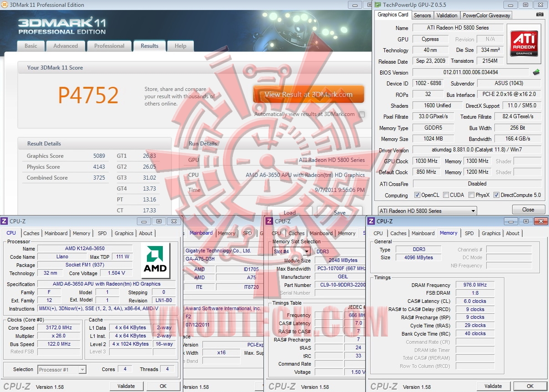Click Validate in the CPU-Z processor window
Viewport: 549px width, 392px height.
(x=126, y=386)
